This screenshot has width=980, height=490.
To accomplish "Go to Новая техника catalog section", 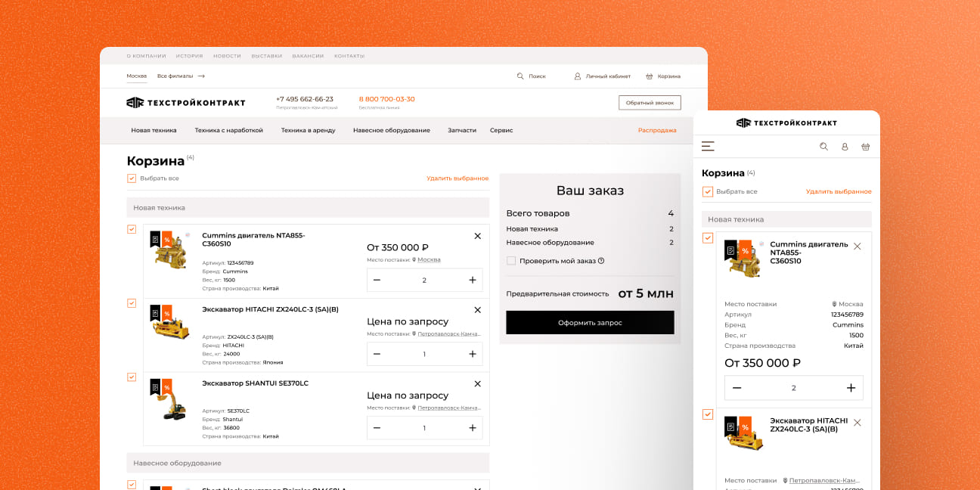I will pyautogui.click(x=154, y=130).
